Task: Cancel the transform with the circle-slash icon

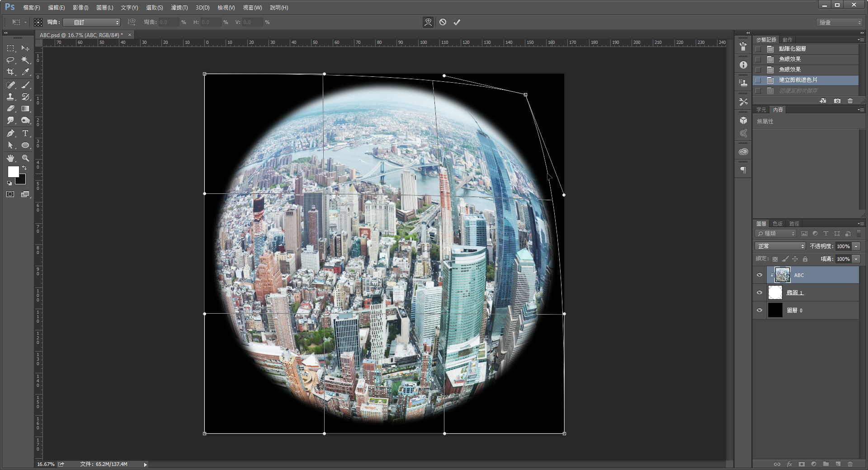Action: 443,22
